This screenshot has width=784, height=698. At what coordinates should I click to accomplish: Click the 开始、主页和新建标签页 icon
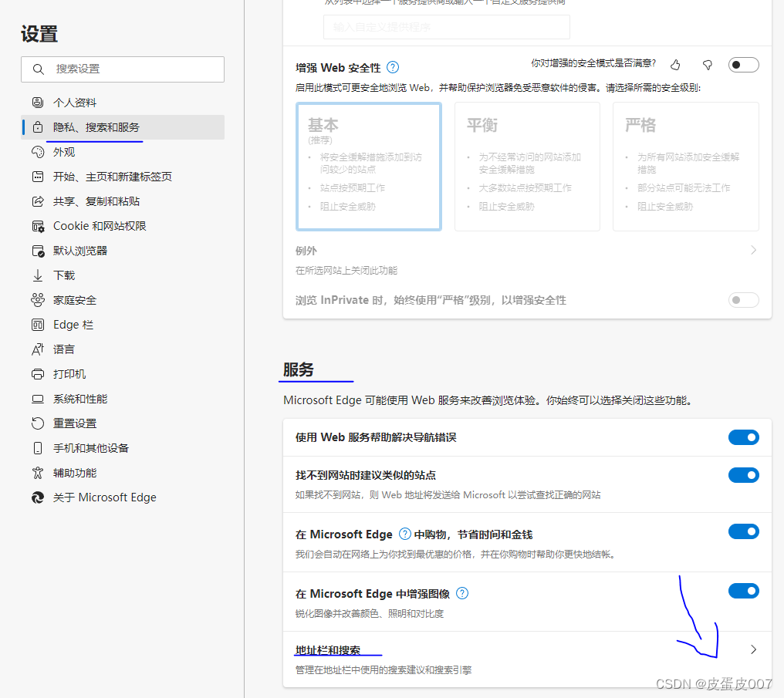coord(38,177)
